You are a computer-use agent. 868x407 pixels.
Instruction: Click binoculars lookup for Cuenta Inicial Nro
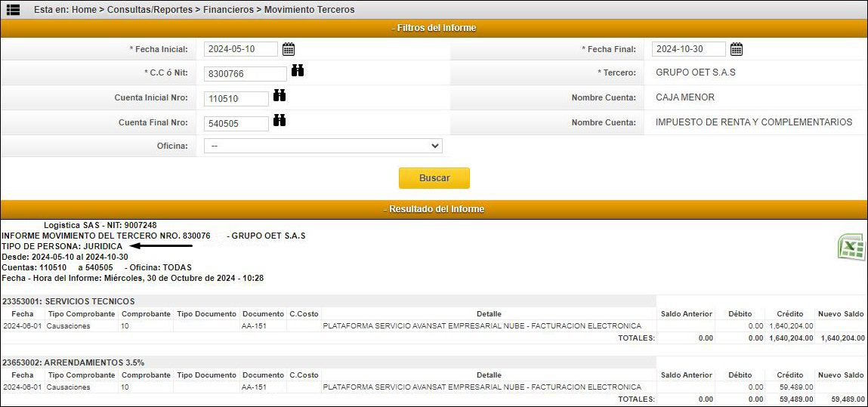(280, 95)
